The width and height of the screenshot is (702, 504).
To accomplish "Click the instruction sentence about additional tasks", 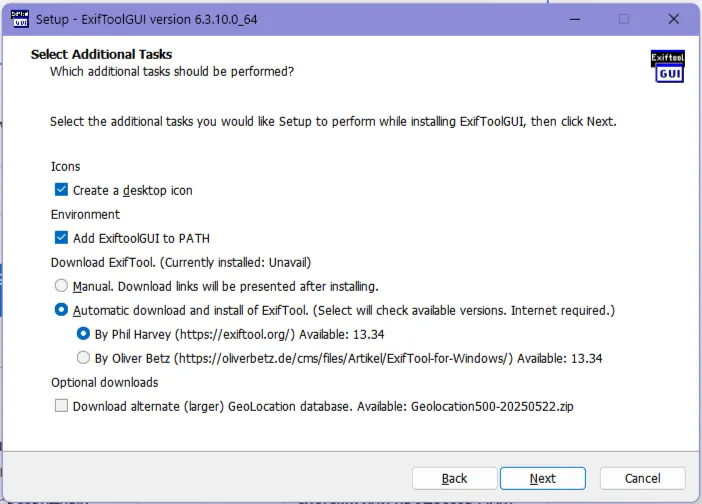I will [333, 122].
